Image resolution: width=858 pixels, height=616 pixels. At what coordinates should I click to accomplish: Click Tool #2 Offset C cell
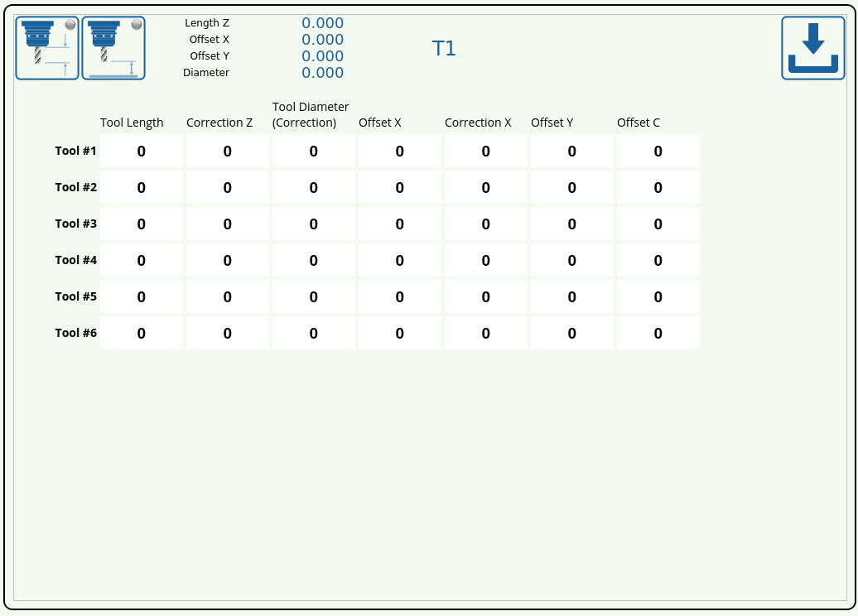pos(658,187)
